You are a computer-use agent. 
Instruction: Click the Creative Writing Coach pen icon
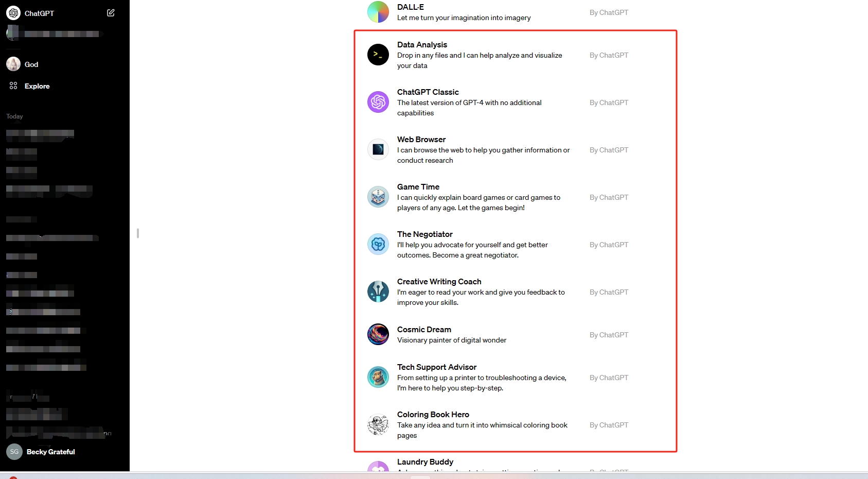378,292
